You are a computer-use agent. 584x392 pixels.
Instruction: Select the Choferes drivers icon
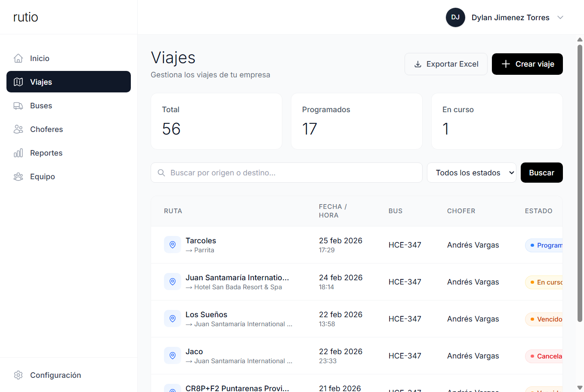[18, 129]
